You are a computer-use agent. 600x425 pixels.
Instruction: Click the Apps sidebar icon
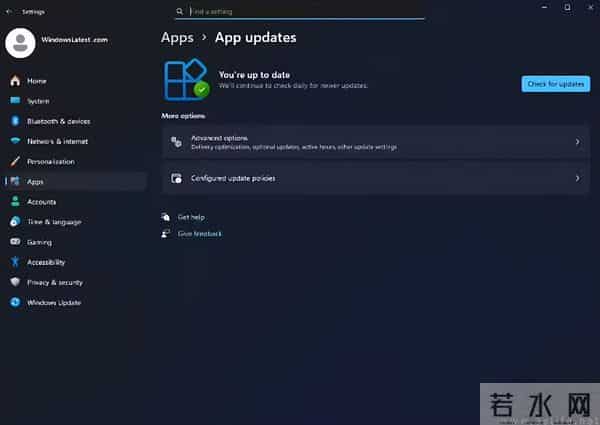(x=15, y=181)
